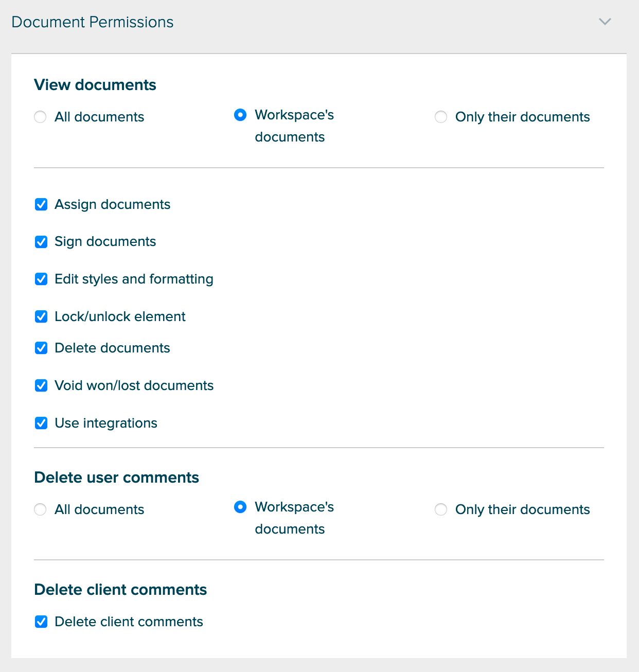
Task: Click the Sign documents label text
Action: coord(105,241)
